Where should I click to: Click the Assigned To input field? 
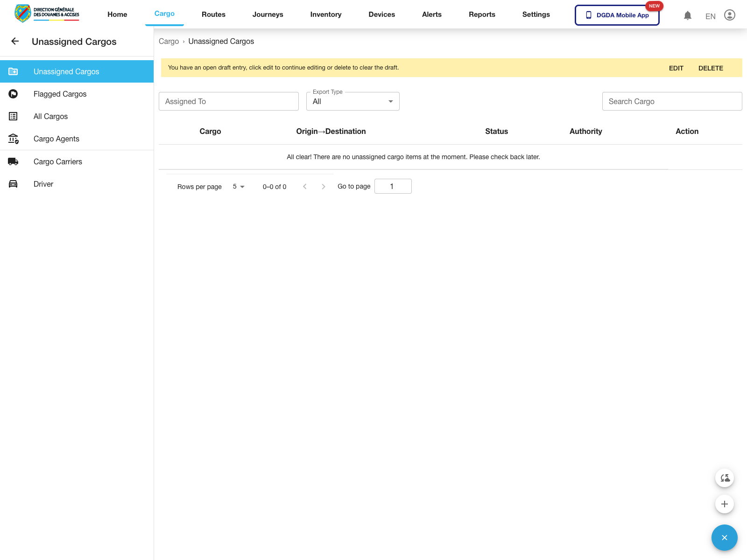(x=228, y=102)
